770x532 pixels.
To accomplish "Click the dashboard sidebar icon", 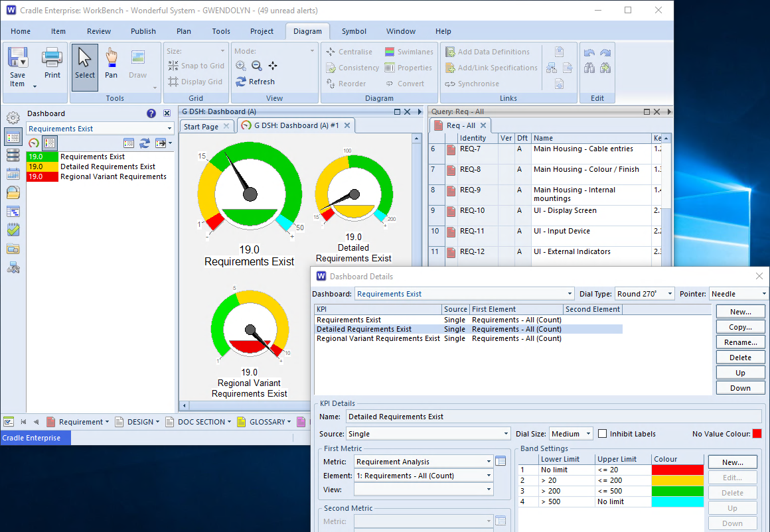I will [13, 137].
